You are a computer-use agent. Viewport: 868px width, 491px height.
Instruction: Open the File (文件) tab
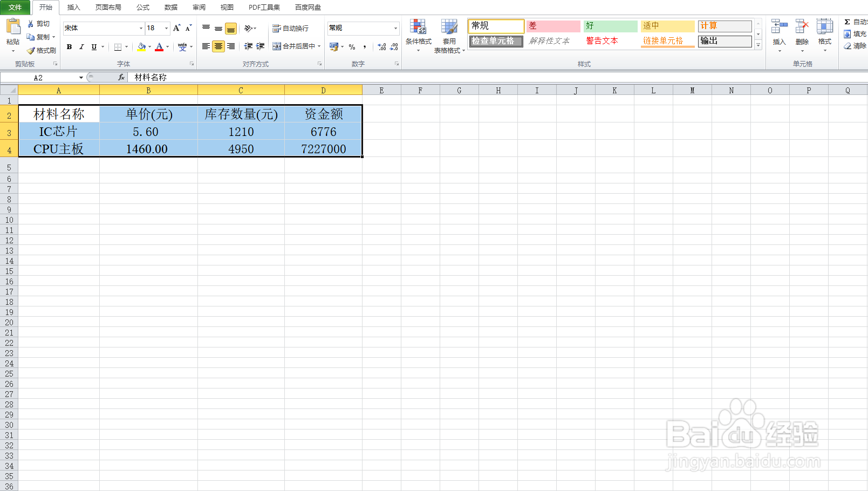15,8
